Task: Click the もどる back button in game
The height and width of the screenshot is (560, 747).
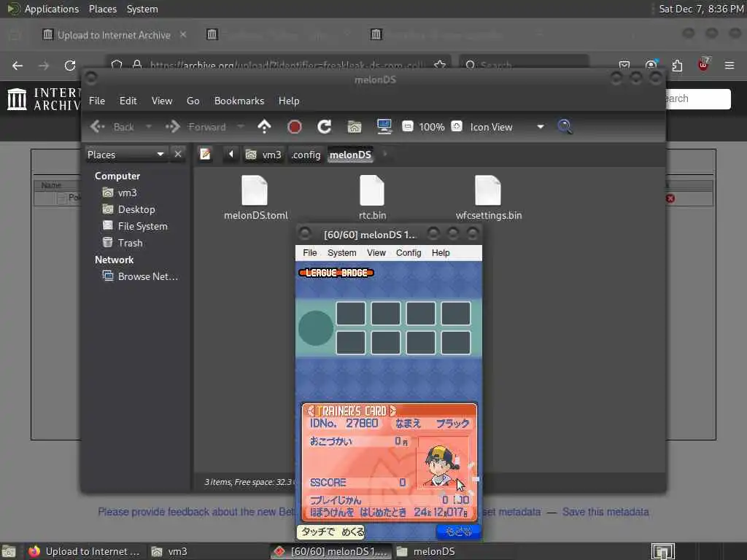Action: tap(458, 531)
